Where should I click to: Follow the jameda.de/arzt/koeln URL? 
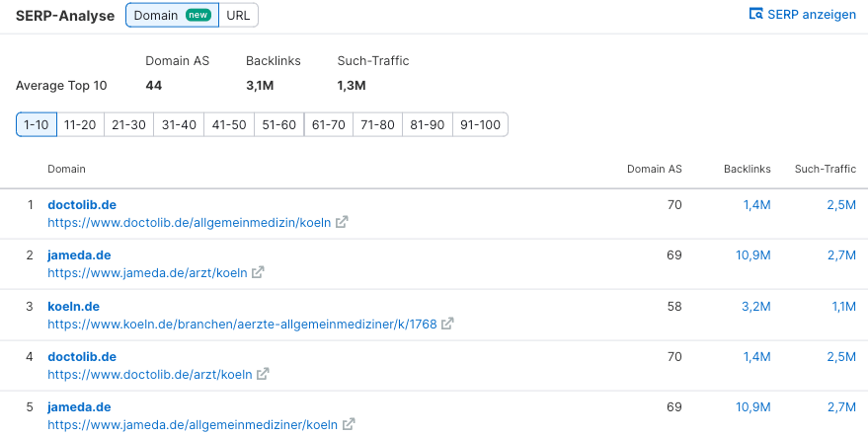pyautogui.click(x=147, y=272)
